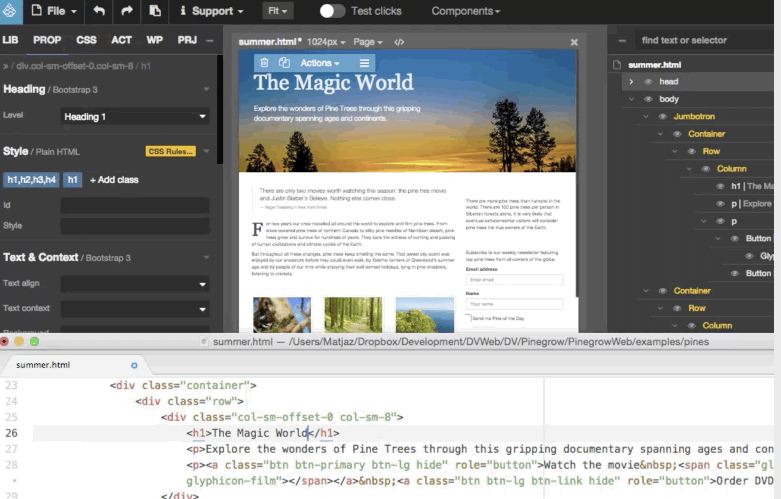Open the Components dropdown menu
Screen dimensions: 781x499
(x=465, y=11)
